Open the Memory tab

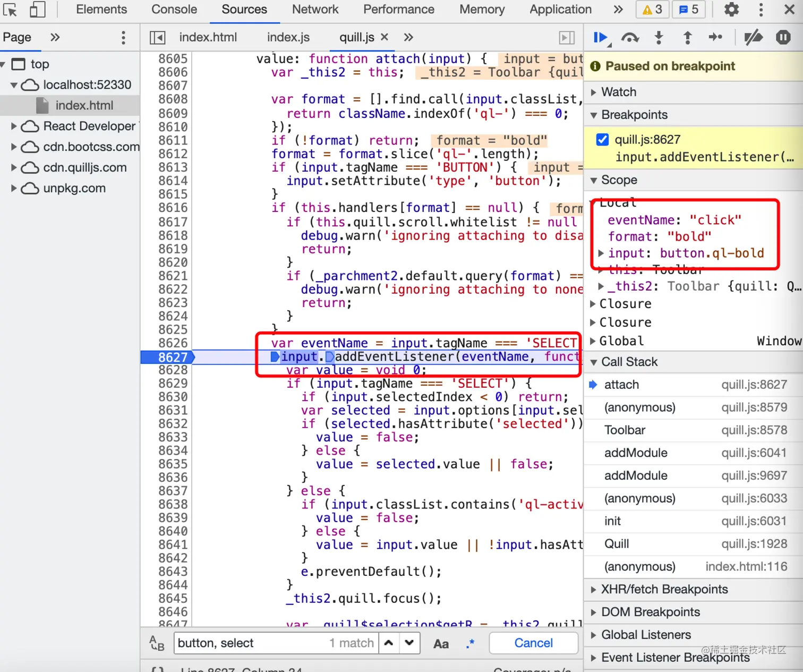point(482,10)
